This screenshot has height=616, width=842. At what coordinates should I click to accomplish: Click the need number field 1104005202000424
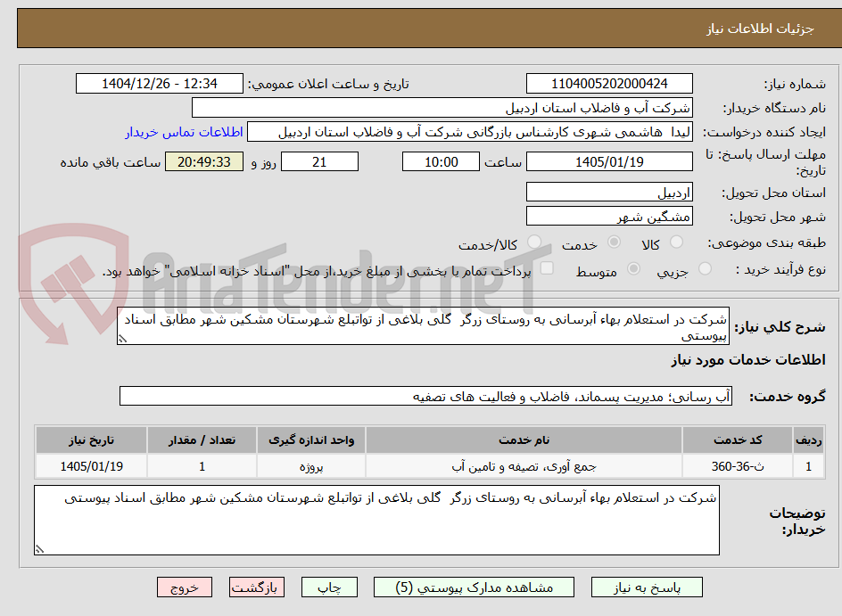(x=609, y=84)
